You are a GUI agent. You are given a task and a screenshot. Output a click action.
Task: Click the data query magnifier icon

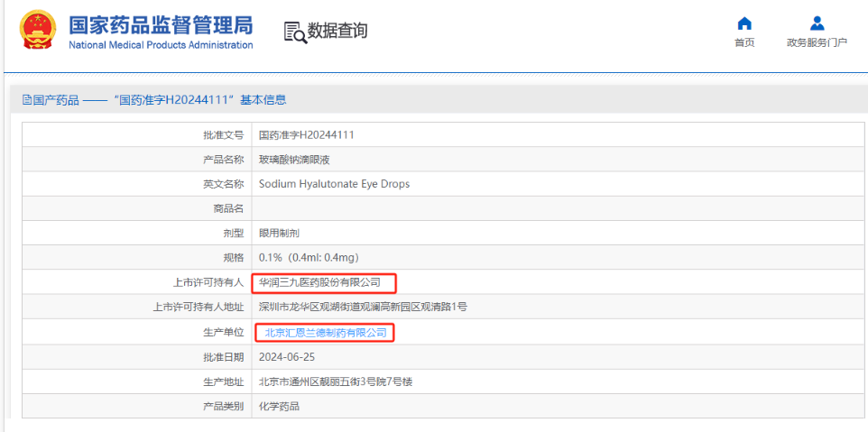[295, 32]
